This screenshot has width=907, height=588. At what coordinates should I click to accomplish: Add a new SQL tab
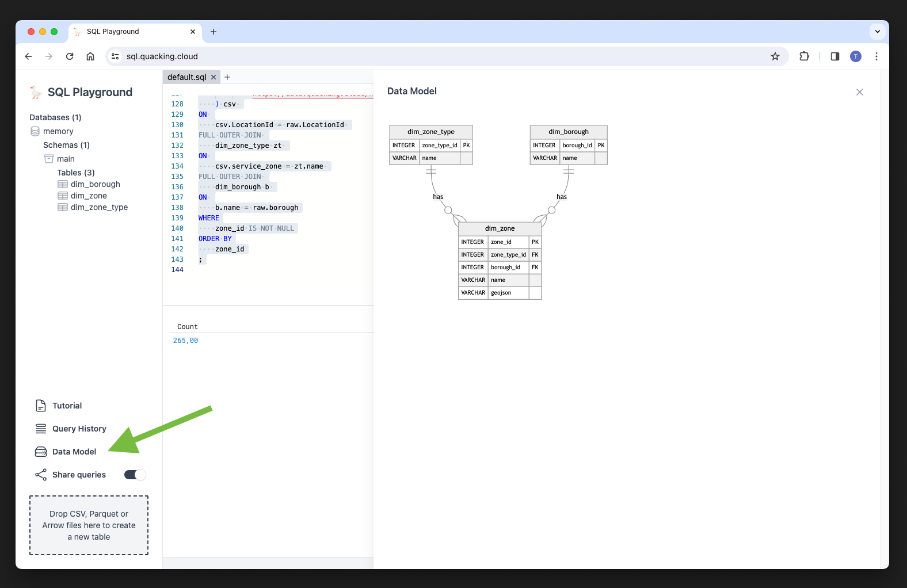click(227, 77)
